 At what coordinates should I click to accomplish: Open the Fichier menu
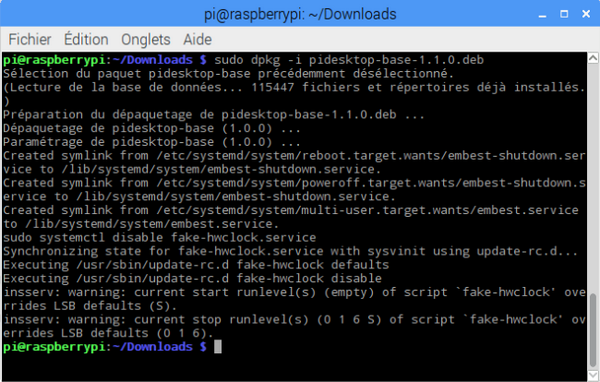tap(29, 39)
